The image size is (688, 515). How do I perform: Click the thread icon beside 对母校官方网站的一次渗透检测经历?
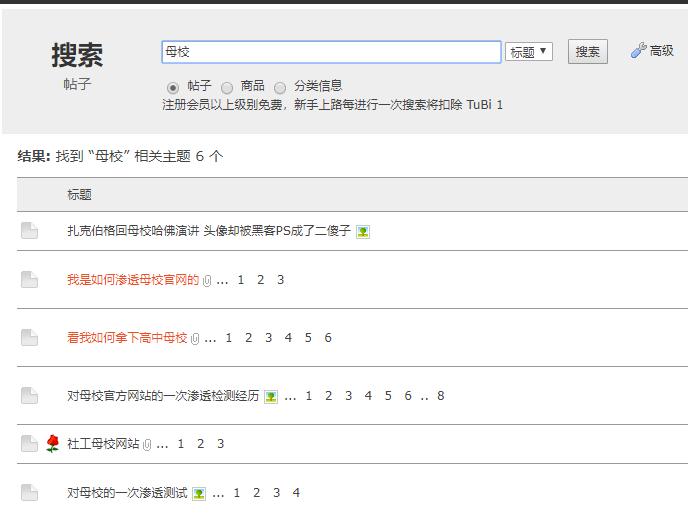(29, 396)
